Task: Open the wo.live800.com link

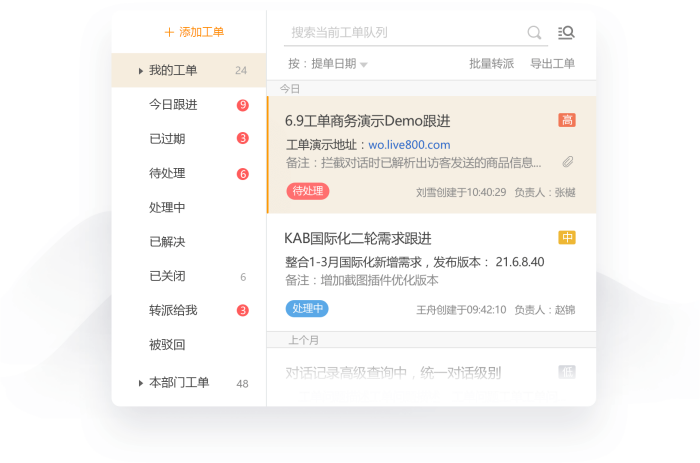Action: pyautogui.click(x=409, y=145)
